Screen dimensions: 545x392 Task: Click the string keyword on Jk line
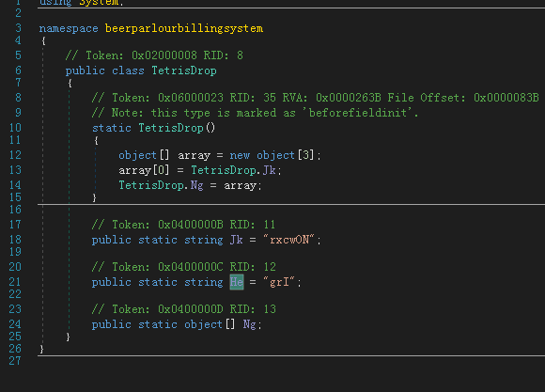[x=204, y=240]
